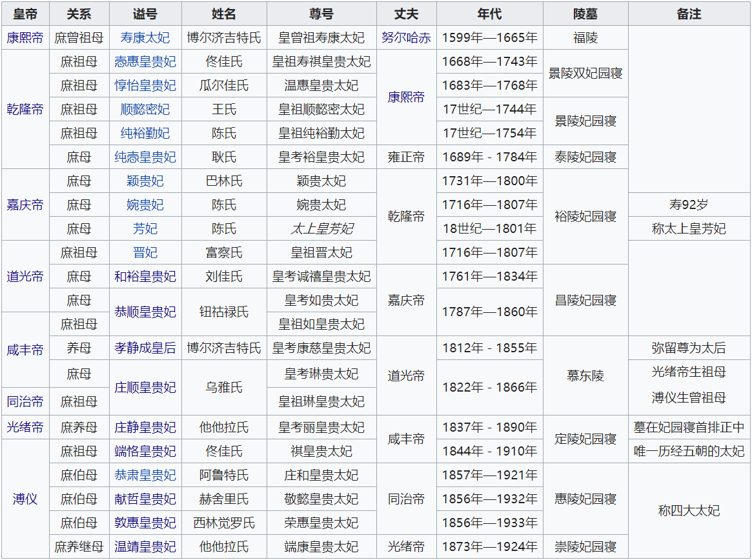Click the note cell 弥留尊为太后
This screenshot has height=560, width=752.
(689, 348)
